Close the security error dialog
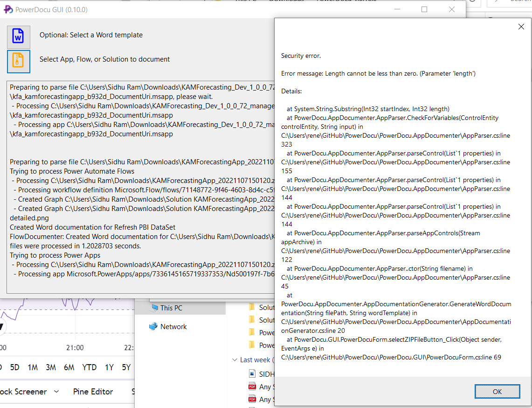Viewport: 532px width, 408px height. pyautogui.click(x=521, y=27)
